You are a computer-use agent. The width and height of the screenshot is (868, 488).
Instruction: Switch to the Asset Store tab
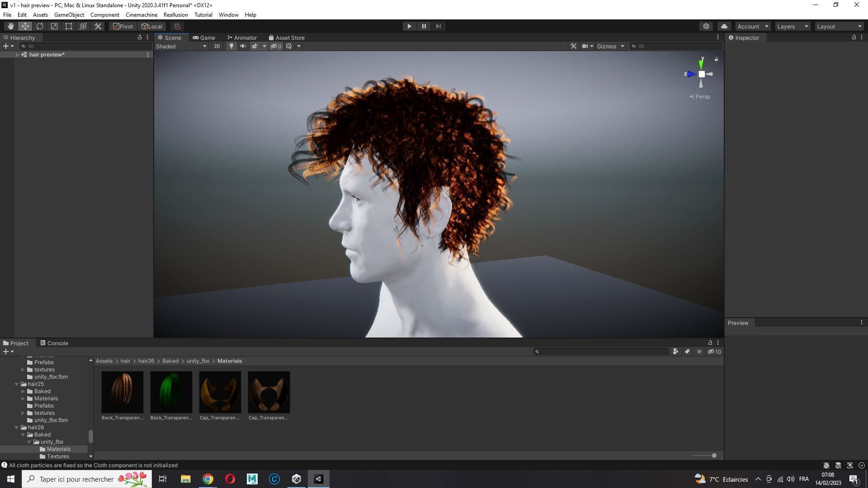[x=286, y=38]
